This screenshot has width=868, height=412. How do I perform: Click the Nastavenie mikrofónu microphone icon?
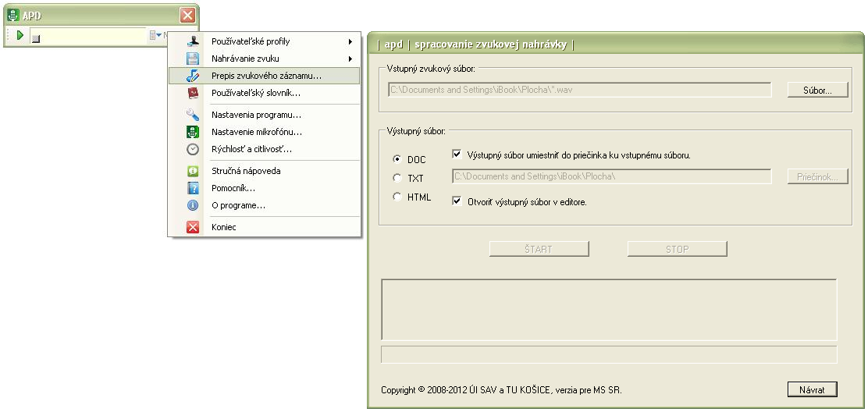[193, 132]
